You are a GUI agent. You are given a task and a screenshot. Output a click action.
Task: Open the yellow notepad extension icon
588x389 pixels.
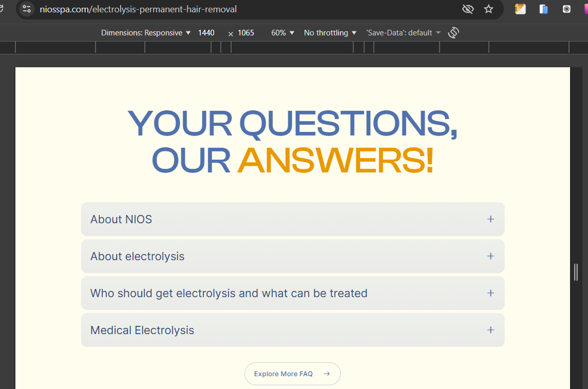[520, 9]
